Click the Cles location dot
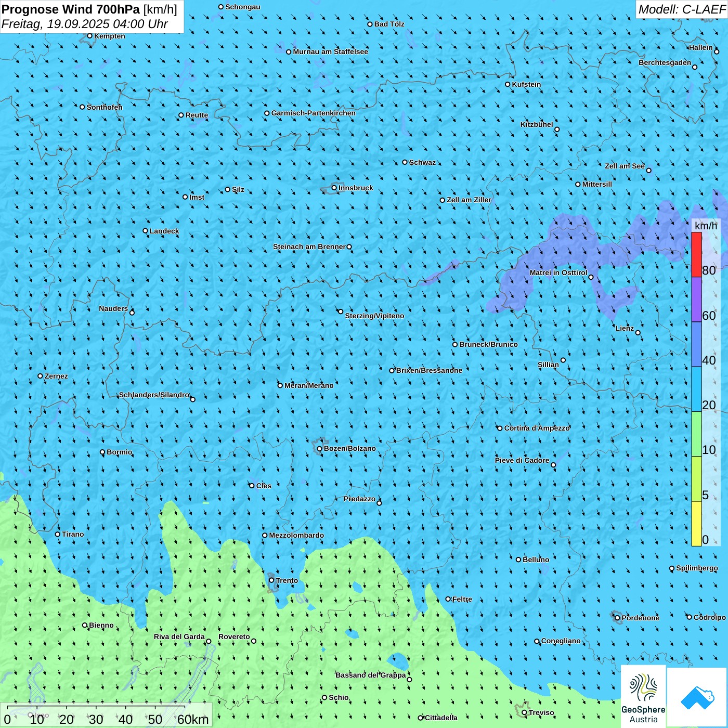Image resolution: width=728 pixels, height=728 pixels. [x=252, y=486]
